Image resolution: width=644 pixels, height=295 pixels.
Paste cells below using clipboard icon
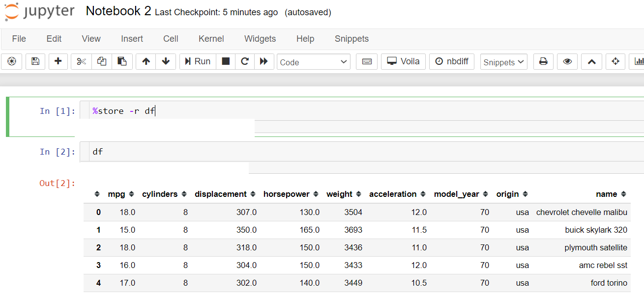[x=122, y=61]
